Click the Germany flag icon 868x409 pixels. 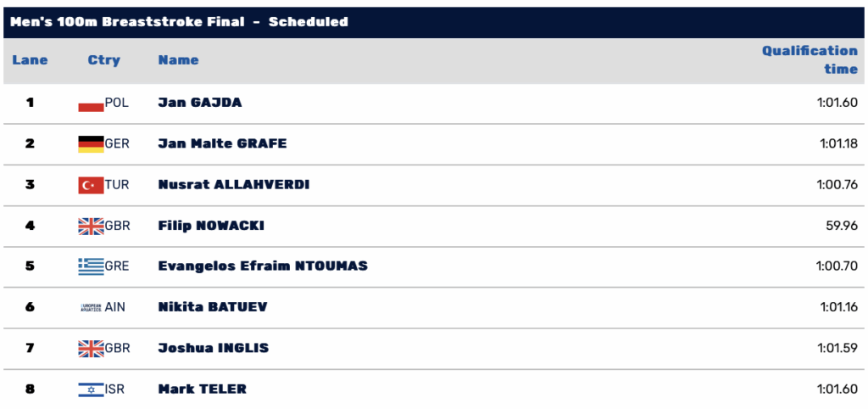point(91,144)
